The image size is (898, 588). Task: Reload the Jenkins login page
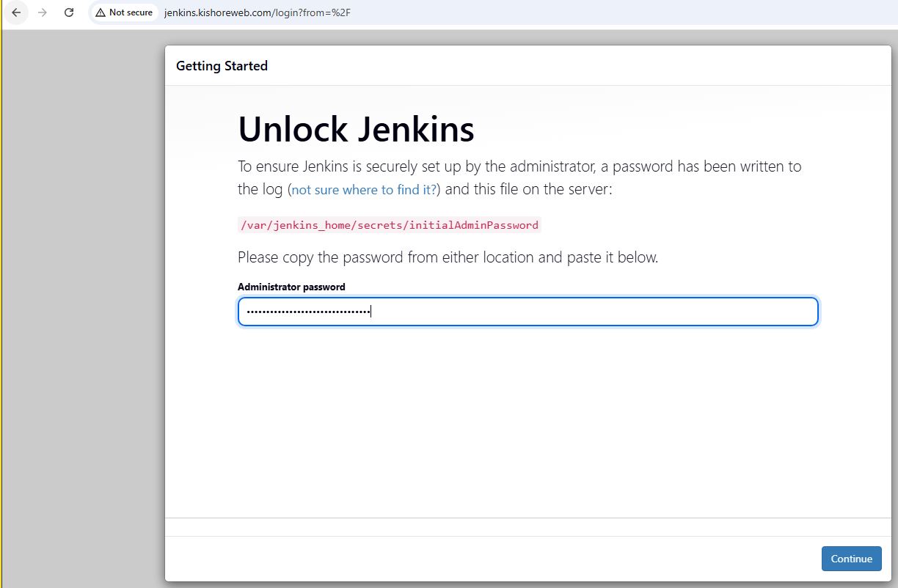click(69, 12)
